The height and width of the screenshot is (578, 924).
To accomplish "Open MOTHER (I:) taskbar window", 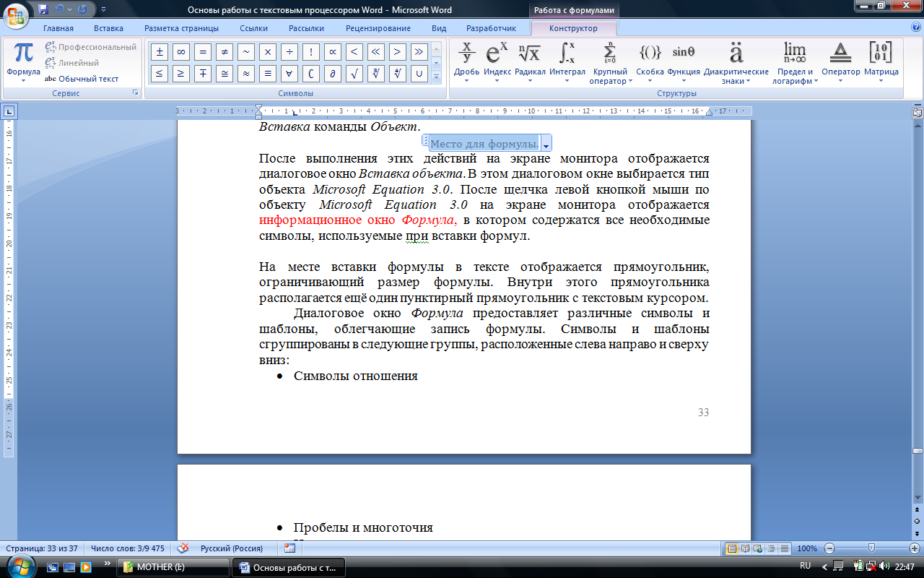I will tap(173, 567).
